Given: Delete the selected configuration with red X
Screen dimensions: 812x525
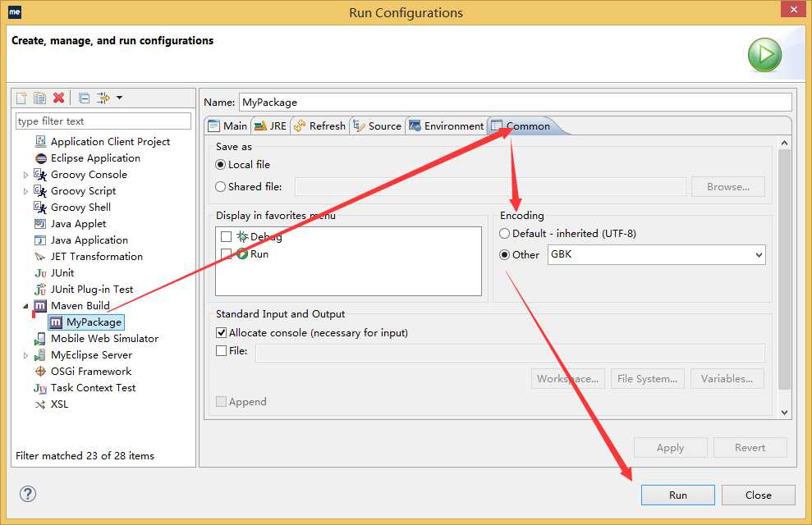Looking at the screenshot, I should [59, 98].
